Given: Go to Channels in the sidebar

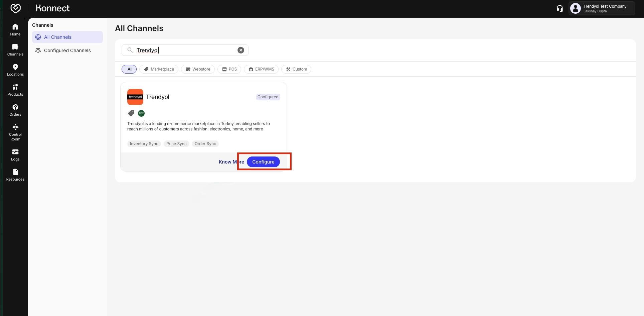Looking at the screenshot, I should pos(15,50).
